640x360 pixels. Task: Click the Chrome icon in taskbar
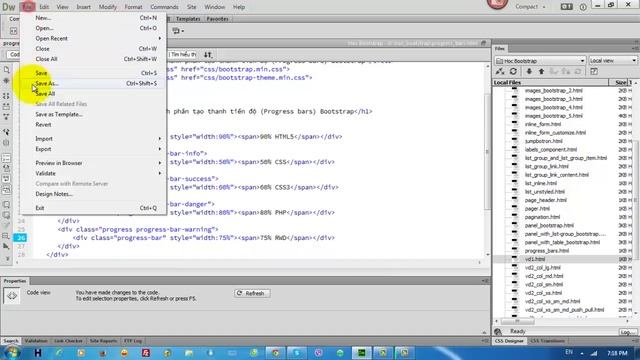pyautogui.click(x=276, y=353)
